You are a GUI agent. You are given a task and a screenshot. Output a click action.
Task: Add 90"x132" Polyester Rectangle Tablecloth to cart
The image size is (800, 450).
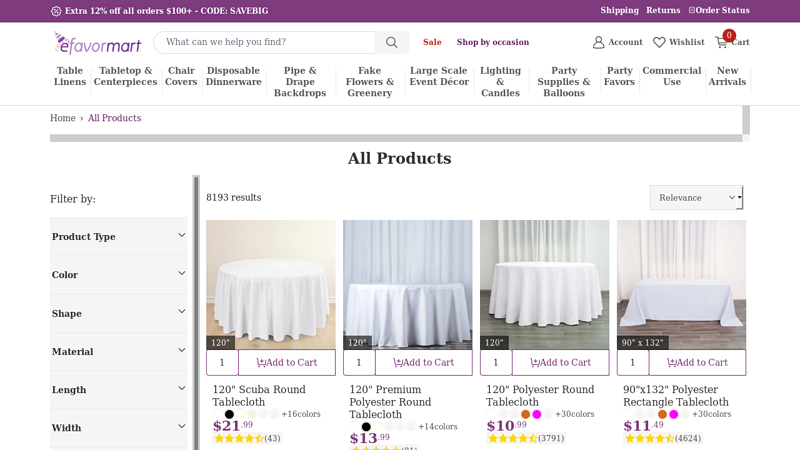pyautogui.click(x=697, y=362)
